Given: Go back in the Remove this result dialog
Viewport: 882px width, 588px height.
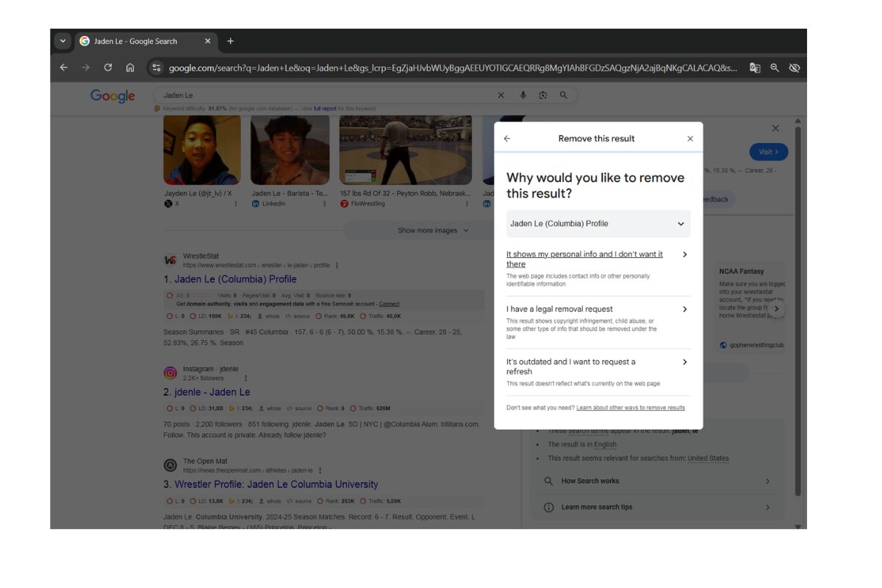Looking at the screenshot, I should pos(506,138).
